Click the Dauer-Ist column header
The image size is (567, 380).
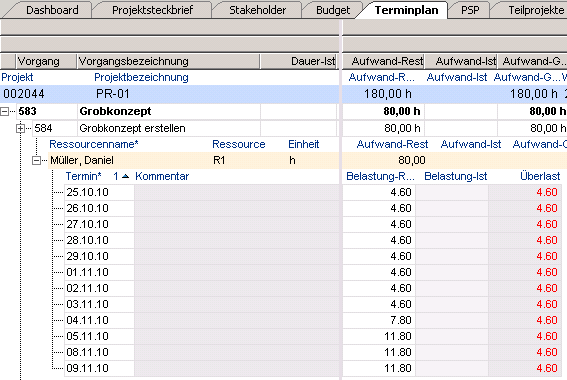[x=299, y=61]
